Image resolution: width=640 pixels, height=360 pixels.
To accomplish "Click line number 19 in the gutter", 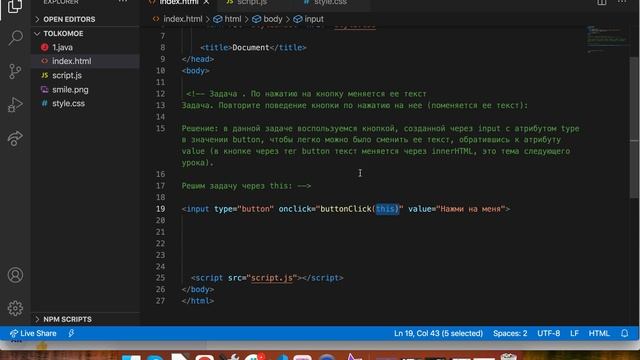I will click(160, 209).
